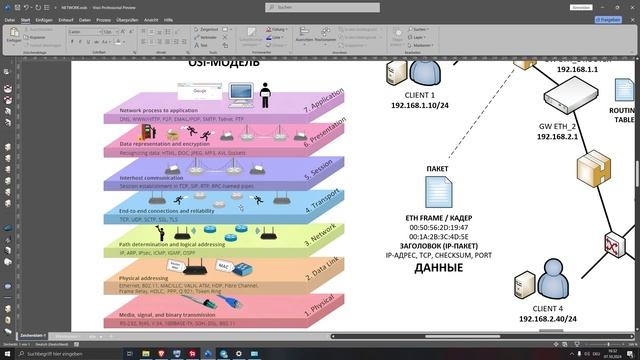Open Ausrichten align dropdown
Screen dimensions: 640x360
(x=304, y=35)
